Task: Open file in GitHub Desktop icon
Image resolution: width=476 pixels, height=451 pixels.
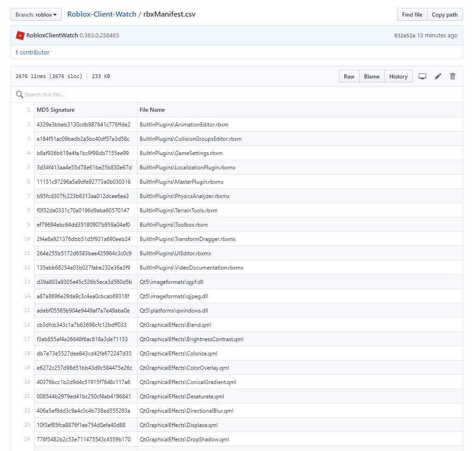Action: point(422,77)
